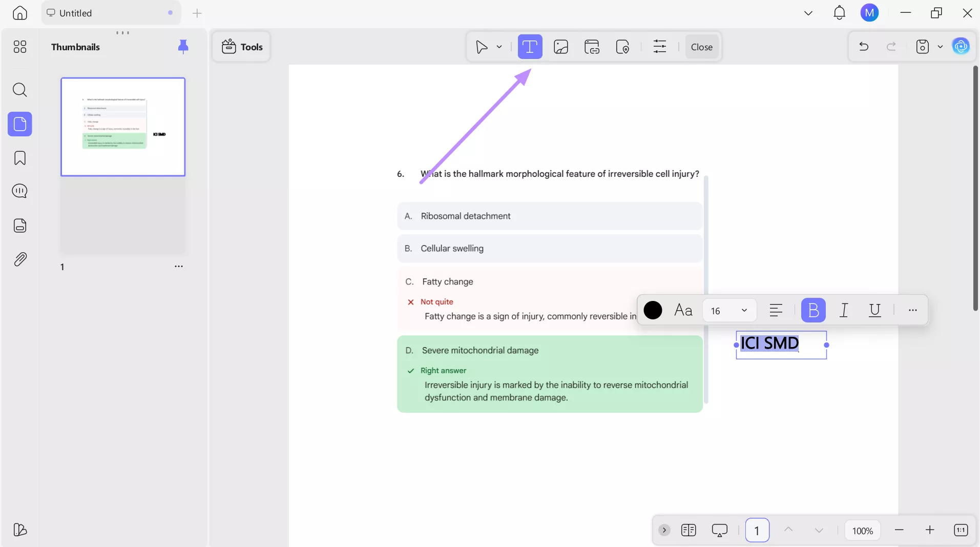Select the web link element tool
This screenshot has width=980, height=547.
pyautogui.click(x=592, y=46)
